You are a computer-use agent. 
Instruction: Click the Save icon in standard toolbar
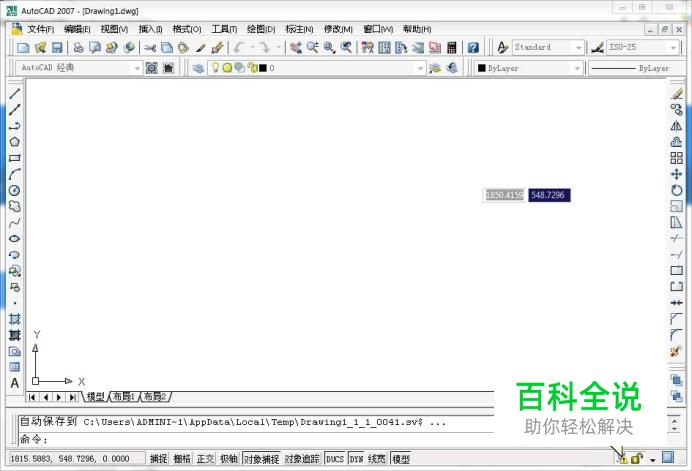57,47
